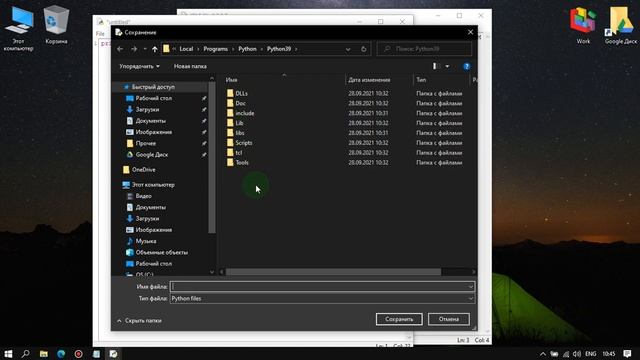Open the red recorder taskbar icon
Viewport: 640px width, 360px height.
coord(78,353)
